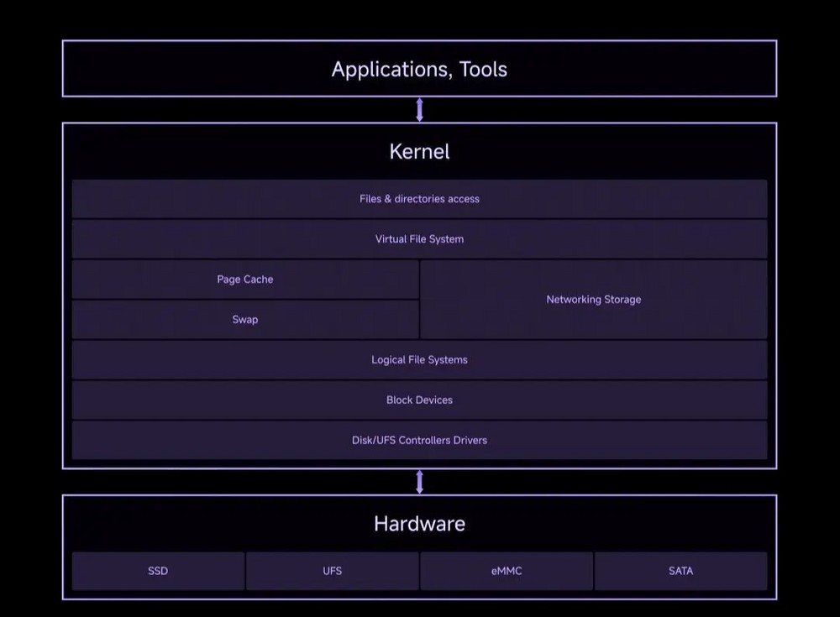The image size is (840, 617).
Task: Click the SSD hardware block
Action: point(158,571)
